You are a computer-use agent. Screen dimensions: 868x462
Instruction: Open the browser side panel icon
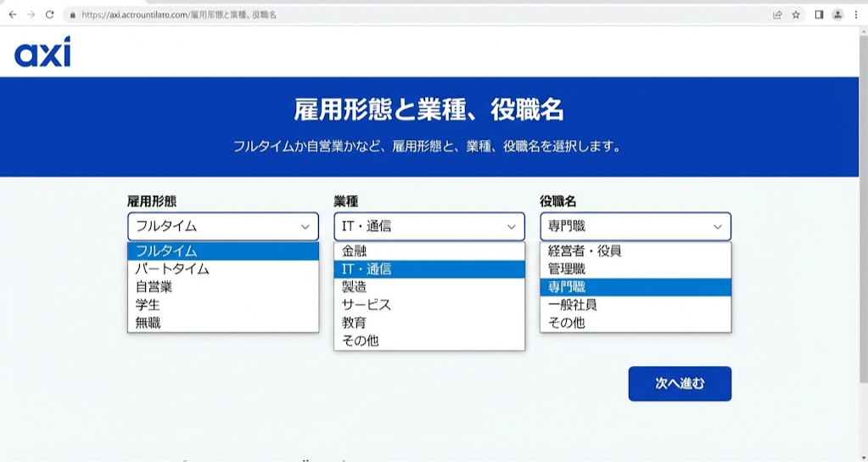pos(819,14)
